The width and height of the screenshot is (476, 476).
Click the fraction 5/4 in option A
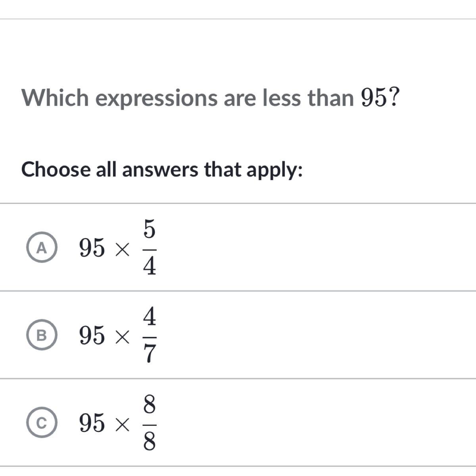[149, 248]
